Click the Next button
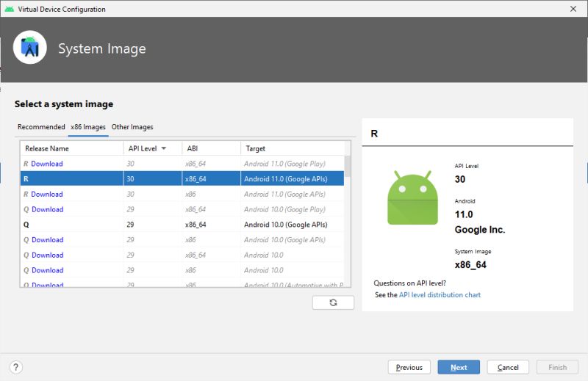Viewport: 588px width, 381px height. tap(459, 367)
